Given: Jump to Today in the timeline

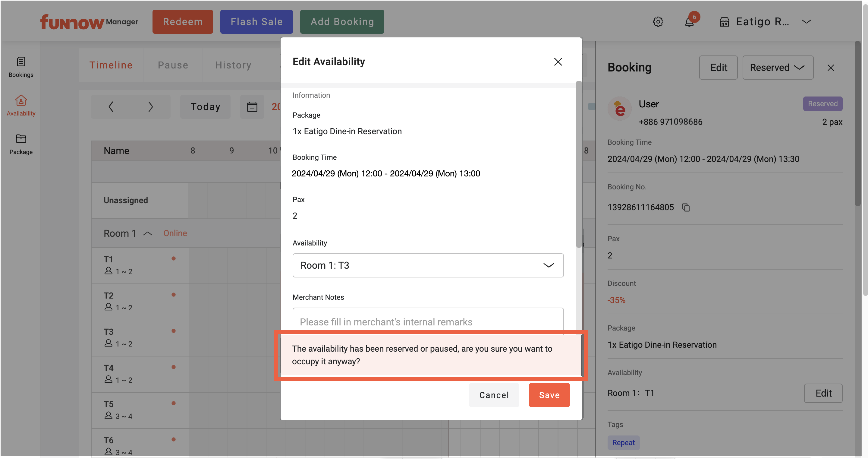Looking at the screenshot, I should (205, 106).
